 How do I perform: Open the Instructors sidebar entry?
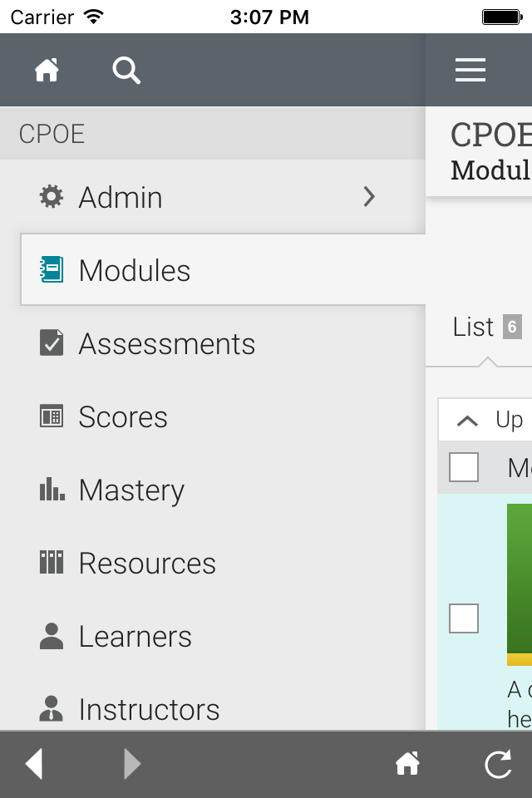(149, 709)
